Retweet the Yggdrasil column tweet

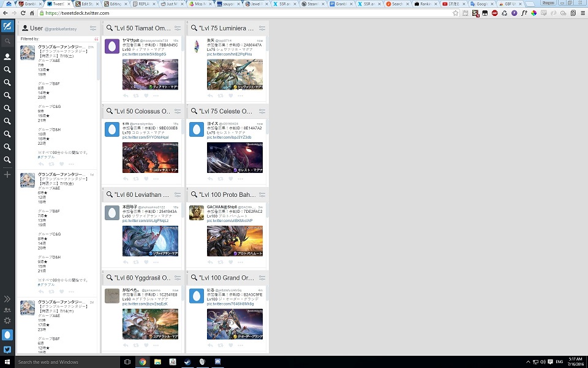pyautogui.click(x=136, y=345)
